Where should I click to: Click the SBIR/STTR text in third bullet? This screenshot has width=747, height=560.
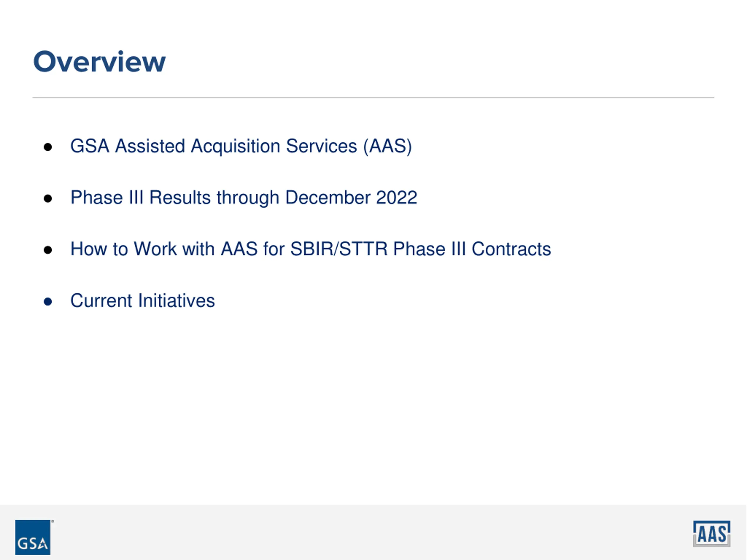click(339, 249)
